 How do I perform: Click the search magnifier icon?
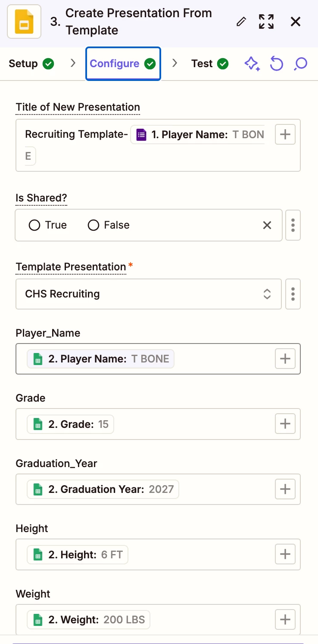(300, 64)
